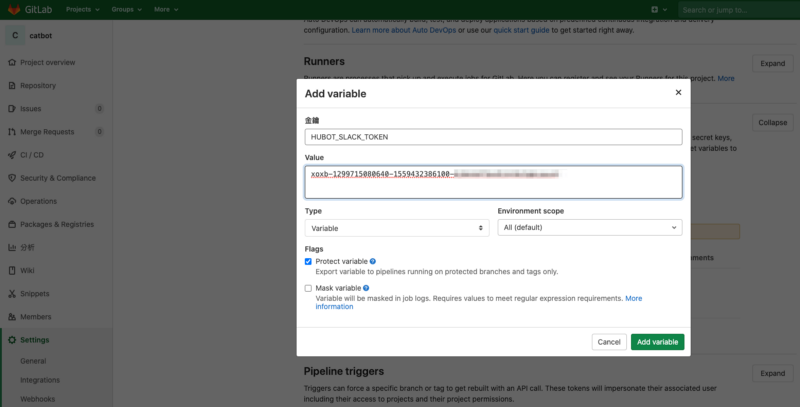Screen dimensions: 800x407
Task: Click the Settings gear icon
Action: click(12, 340)
